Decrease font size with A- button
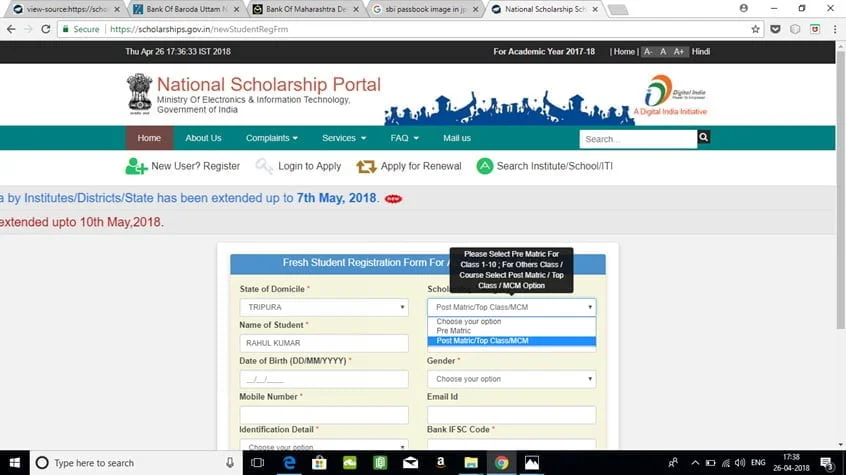 point(648,52)
